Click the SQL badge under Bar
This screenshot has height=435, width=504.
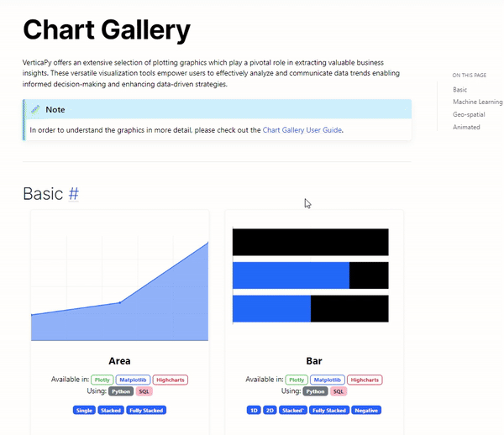[339, 391]
